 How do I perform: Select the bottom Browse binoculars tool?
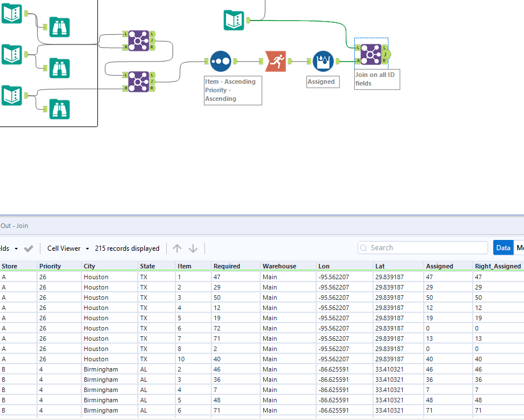[x=59, y=109]
